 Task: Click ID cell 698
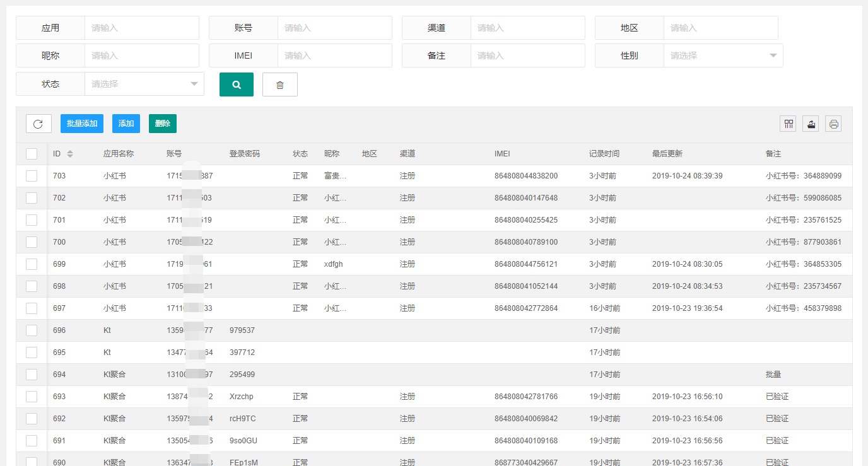coord(59,286)
